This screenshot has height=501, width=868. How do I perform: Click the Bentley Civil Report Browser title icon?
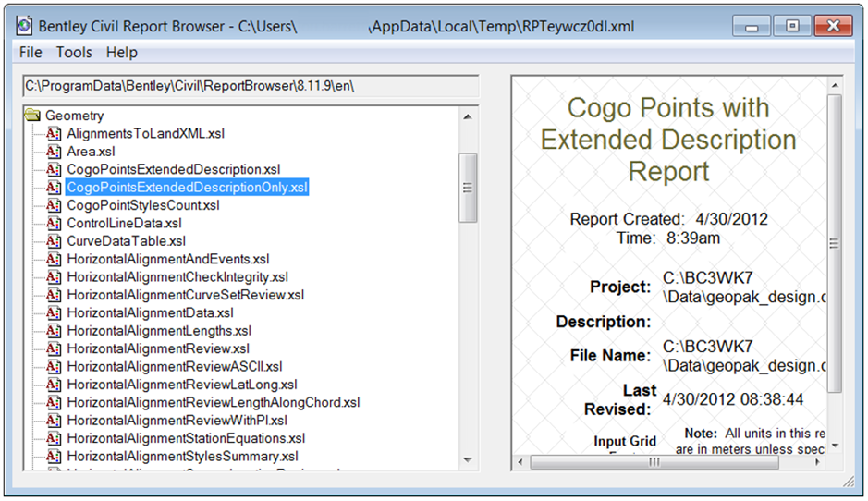pos(24,26)
